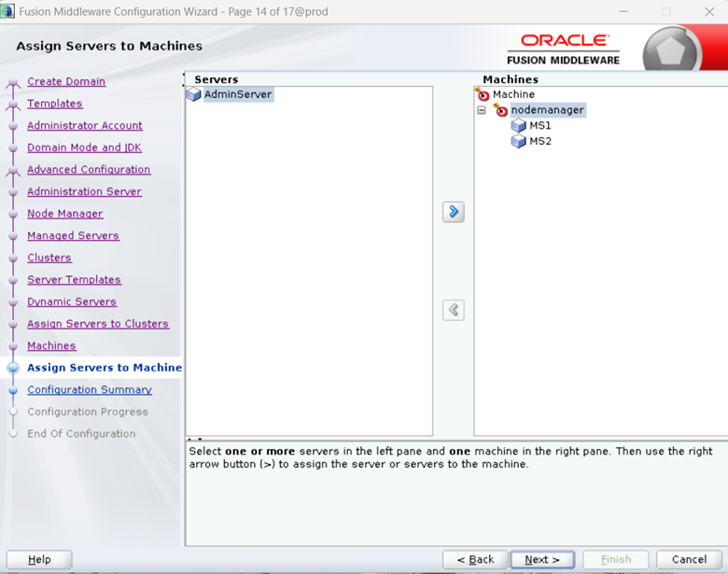Viewport: 728px width, 574px height.
Task: Select the Machine root node label
Action: click(x=513, y=94)
